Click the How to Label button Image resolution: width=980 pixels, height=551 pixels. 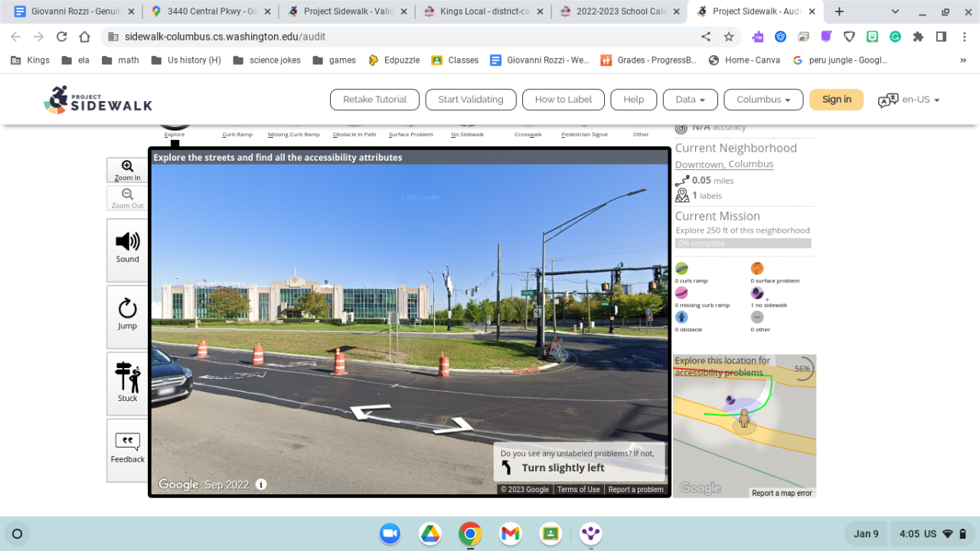click(x=563, y=99)
